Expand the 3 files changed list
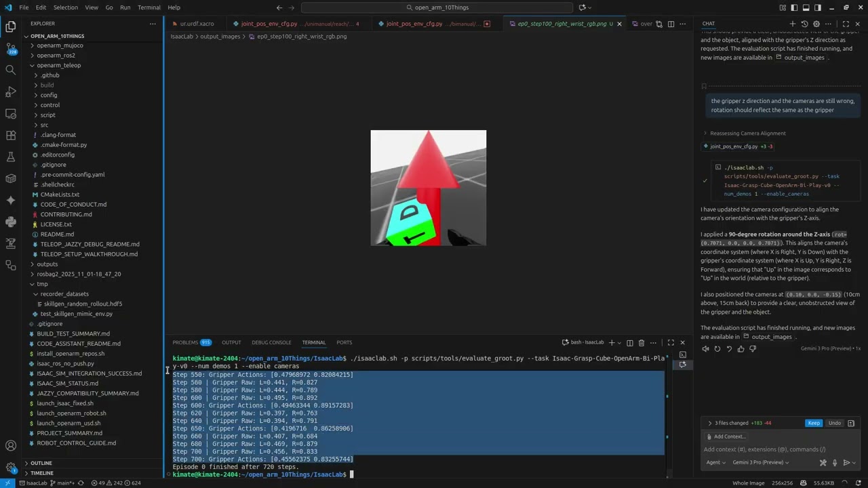This screenshot has height=488, width=868. tap(710, 423)
